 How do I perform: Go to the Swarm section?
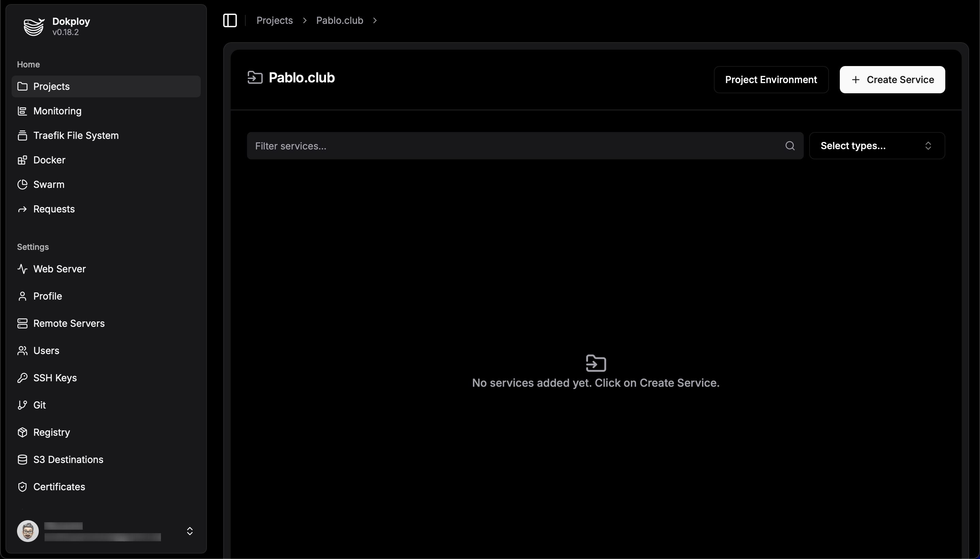[106, 185]
